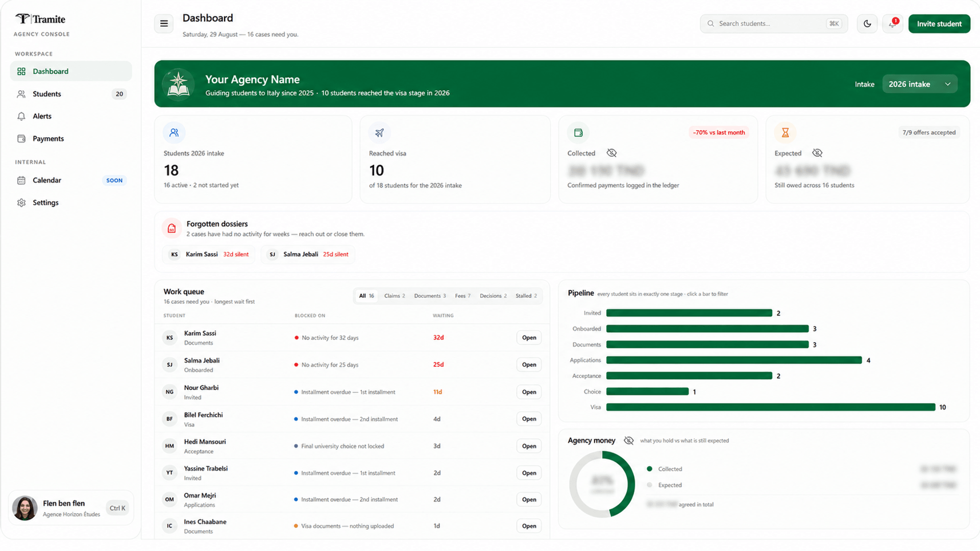Open Hedi Mansouri's case
Screen dimensions: 980x551
tap(529, 446)
